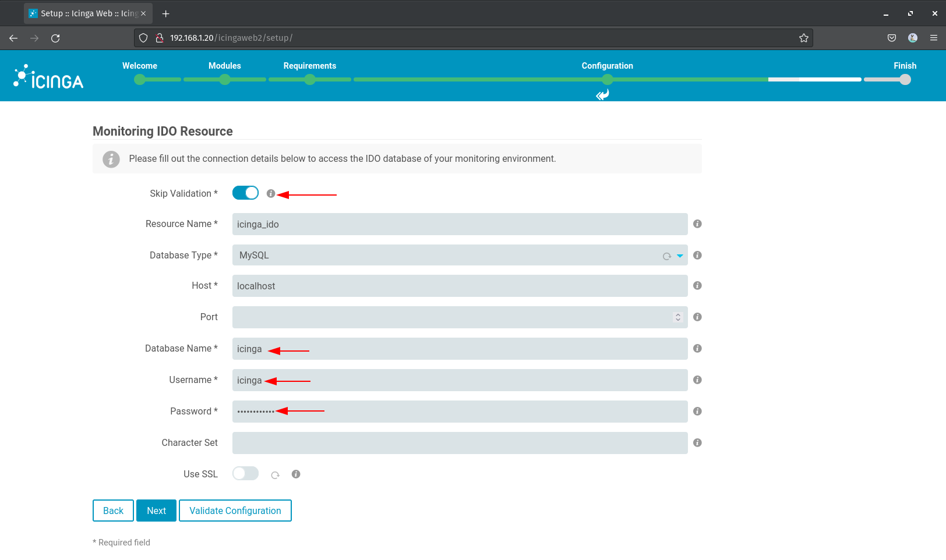Reload the page with the browser refresh icon
Screen dimensions: 946x560
[55, 38]
